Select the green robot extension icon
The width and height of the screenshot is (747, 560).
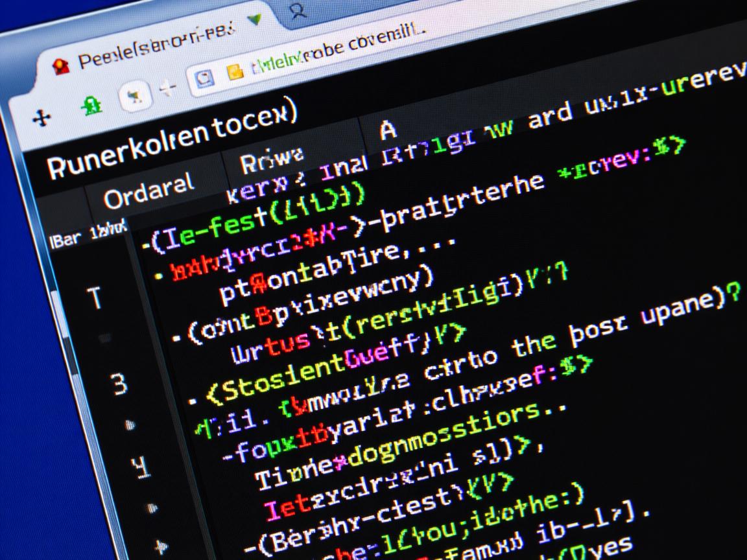pos(91,104)
